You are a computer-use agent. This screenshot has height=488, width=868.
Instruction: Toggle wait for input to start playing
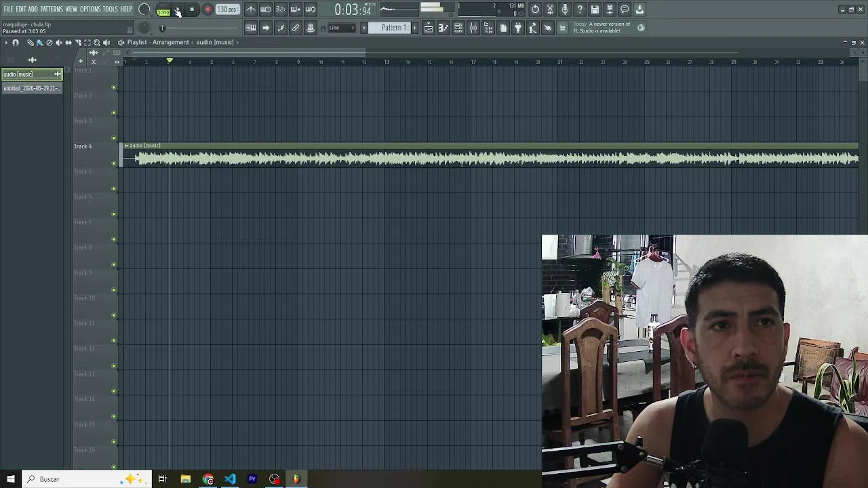[x=266, y=9]
